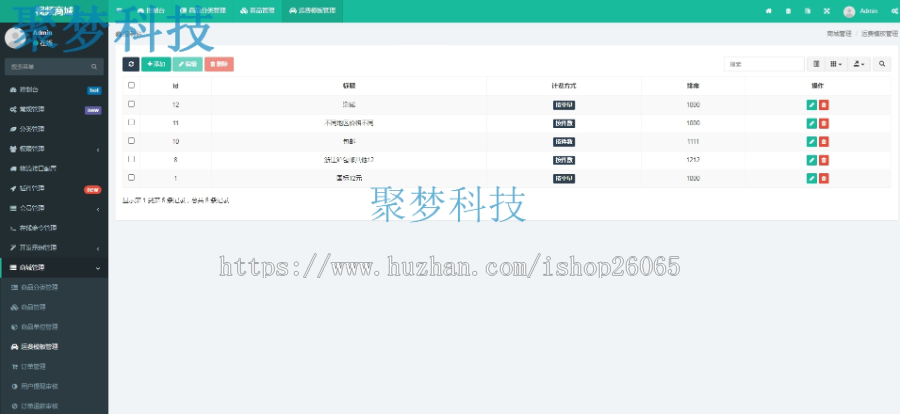The image size is (900, 414).
Task: Expand the 权限管理 sidebar menu
Action: click(54, 149)
